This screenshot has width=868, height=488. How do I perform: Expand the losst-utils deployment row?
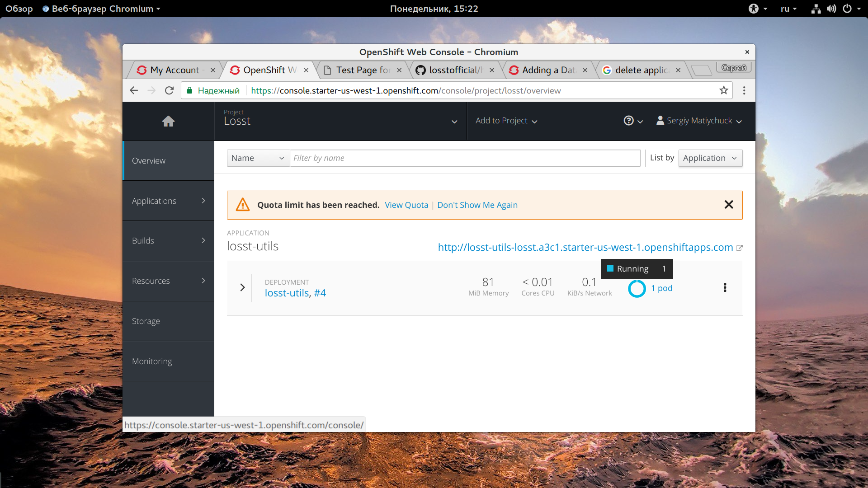pos(242,287)
